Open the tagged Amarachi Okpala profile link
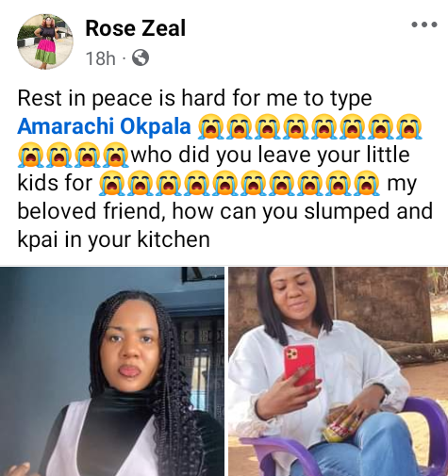The height and width of the screenshot is (476, 448). click(104, 126)
